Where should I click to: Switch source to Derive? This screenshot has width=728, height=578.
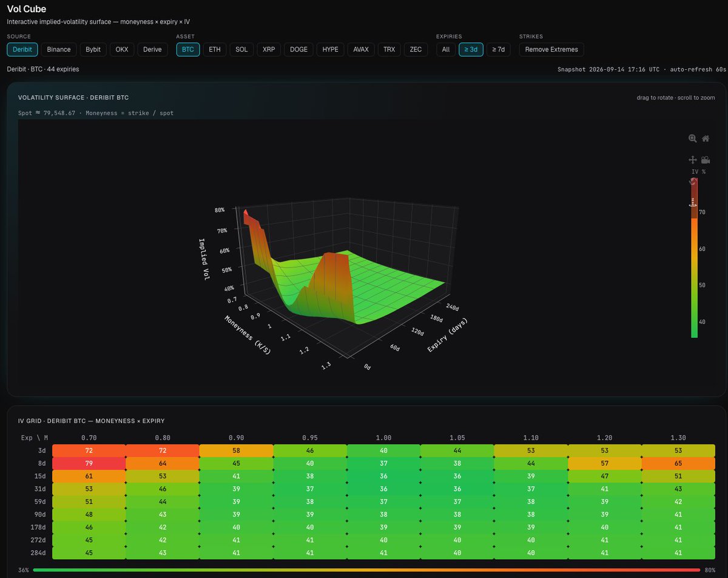coord(152,49)
